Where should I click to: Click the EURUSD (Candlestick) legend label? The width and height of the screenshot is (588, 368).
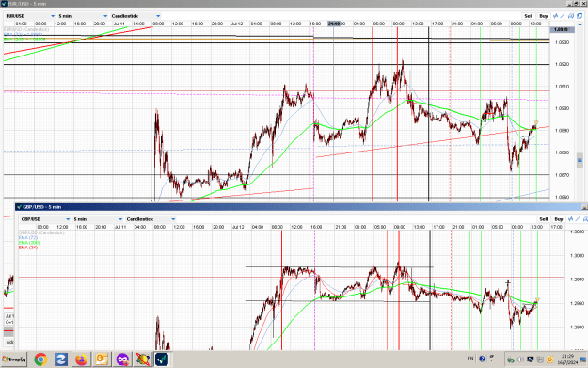coord(26,29)
